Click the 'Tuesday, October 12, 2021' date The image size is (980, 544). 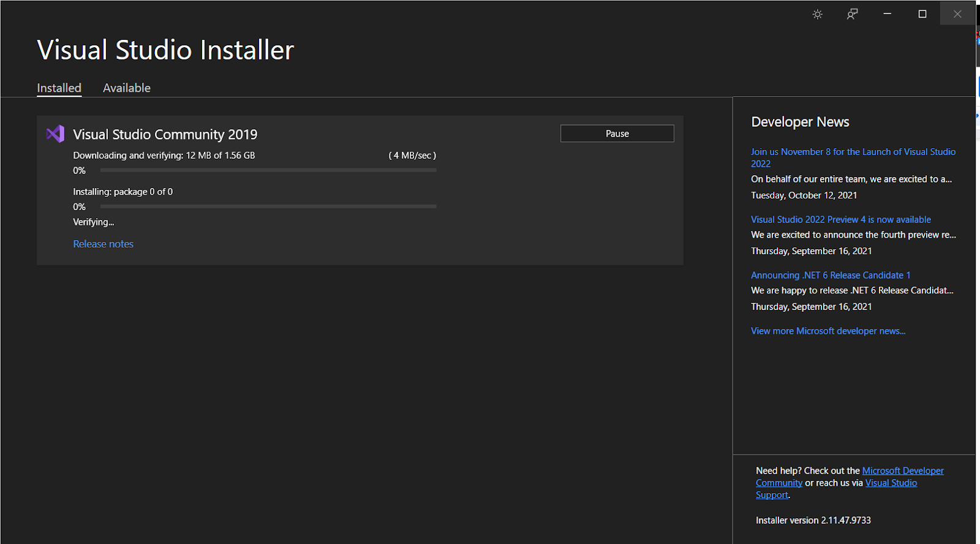click(804, 195)
